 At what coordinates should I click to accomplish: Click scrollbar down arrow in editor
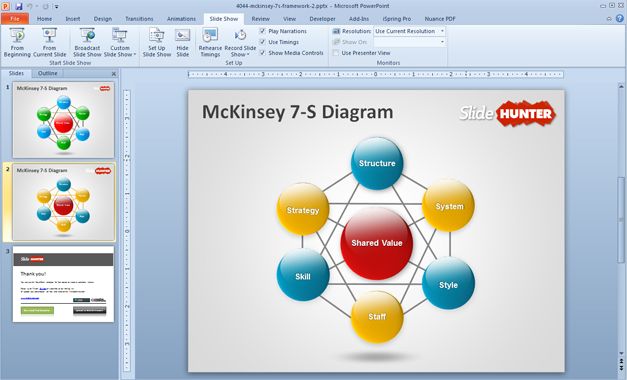click(x=621, y=354)
